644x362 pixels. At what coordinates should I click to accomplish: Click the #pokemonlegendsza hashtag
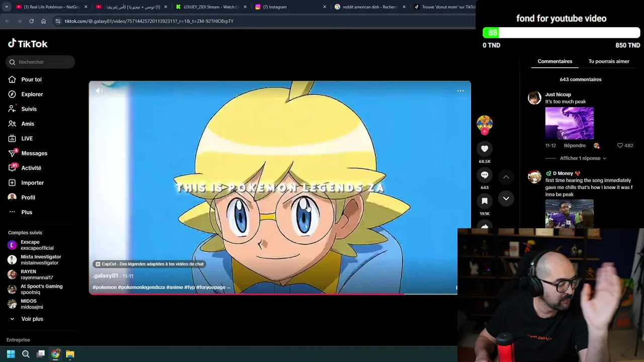coord(141,287)
